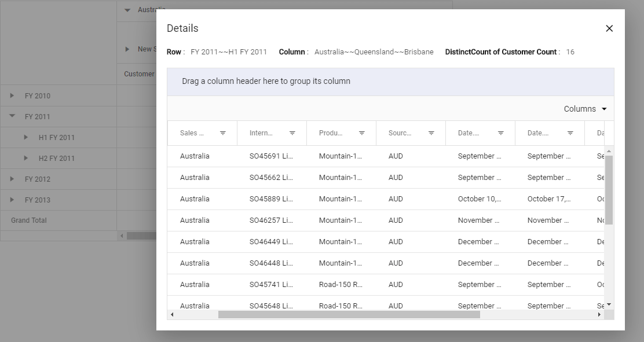Close the Details dialog
The height and width of the screenshot is (342, 644).
(x=609, y=28)
